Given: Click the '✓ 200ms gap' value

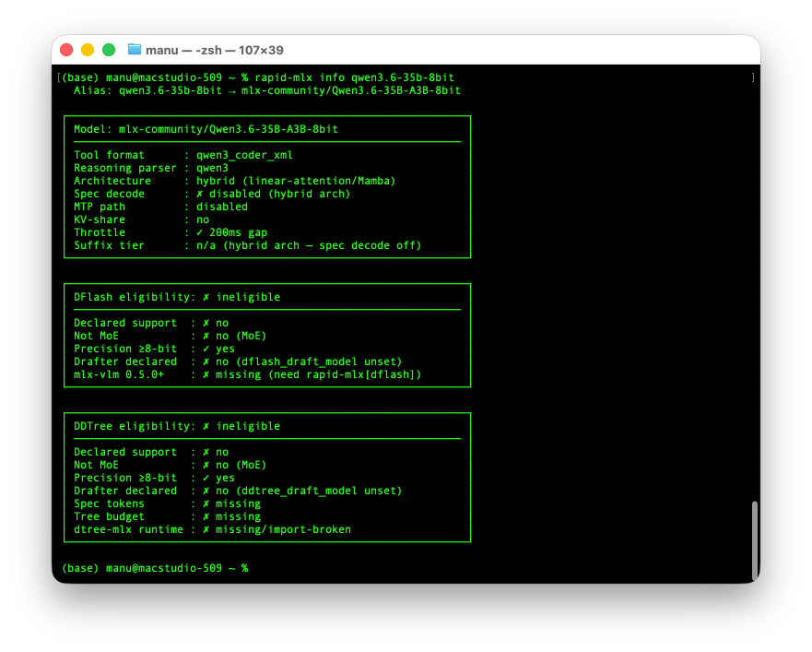Looking at the screenshot, I should coord(231,232).
